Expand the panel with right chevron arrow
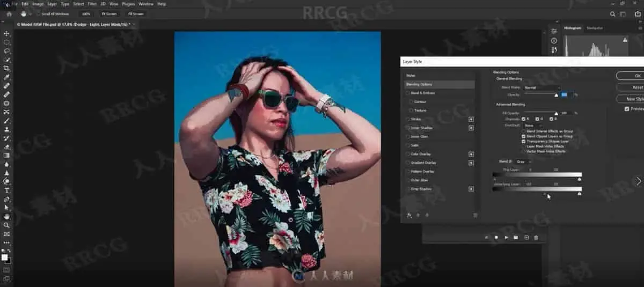 [639, 181]
